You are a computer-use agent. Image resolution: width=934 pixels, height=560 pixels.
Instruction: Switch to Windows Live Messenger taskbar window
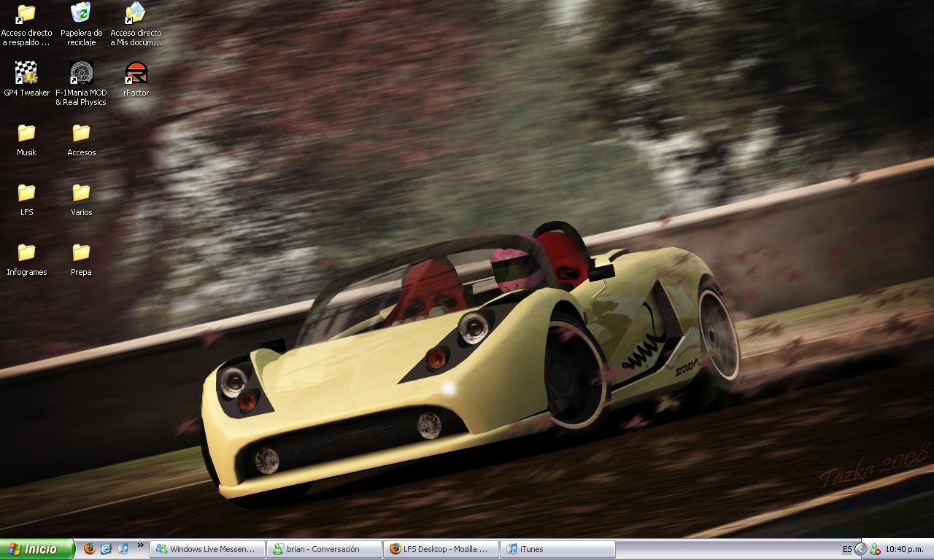pyautogui.click(x=208, y=549)
